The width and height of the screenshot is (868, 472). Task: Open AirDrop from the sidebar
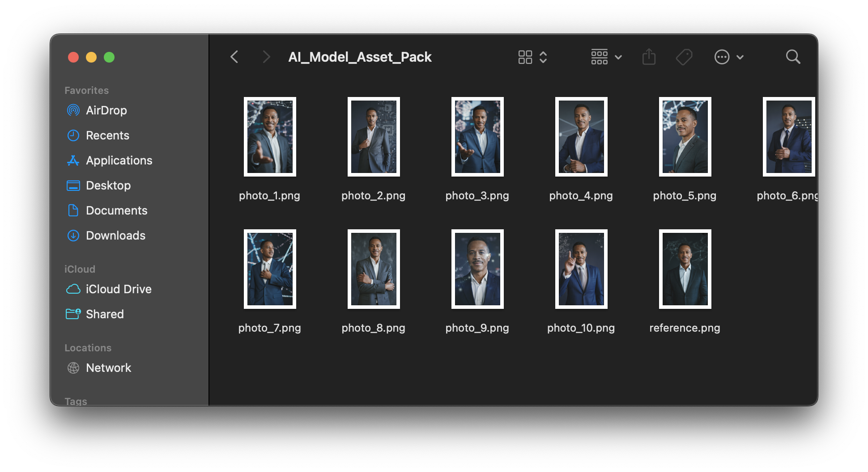(106, 110)
